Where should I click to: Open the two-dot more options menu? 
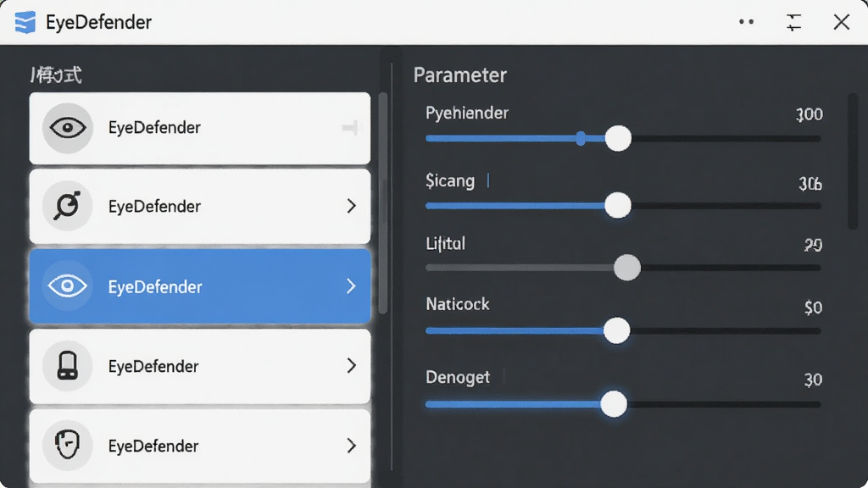(x=746, y=22)
